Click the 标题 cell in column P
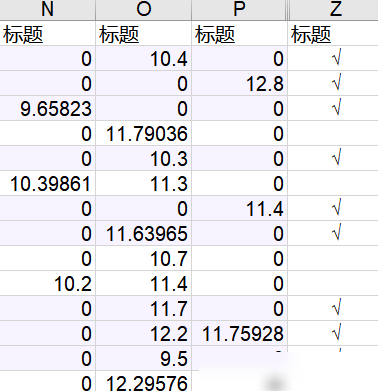Viewport: 378px width, 391px height. 239,33
